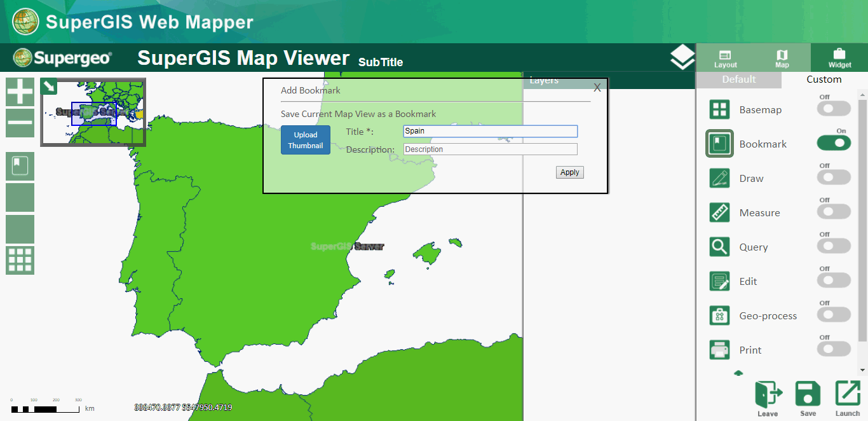
Task: Click the Title field containing Spain
Action: pos(491,131)
